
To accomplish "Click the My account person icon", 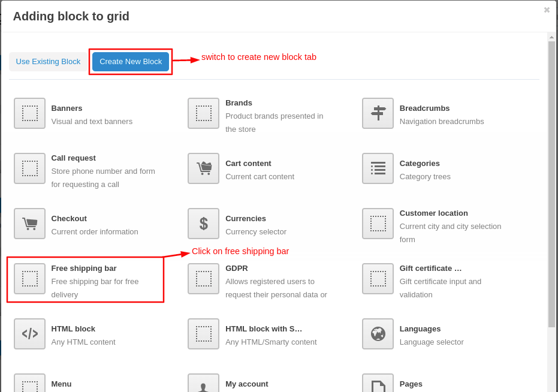I will coord(204,383).
